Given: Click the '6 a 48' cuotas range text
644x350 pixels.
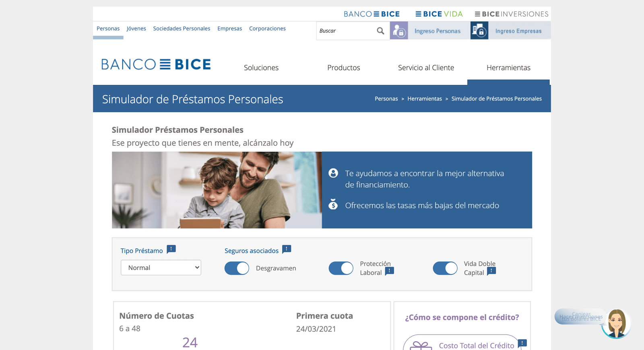Looking at the screenshot, I should (130, 329).
